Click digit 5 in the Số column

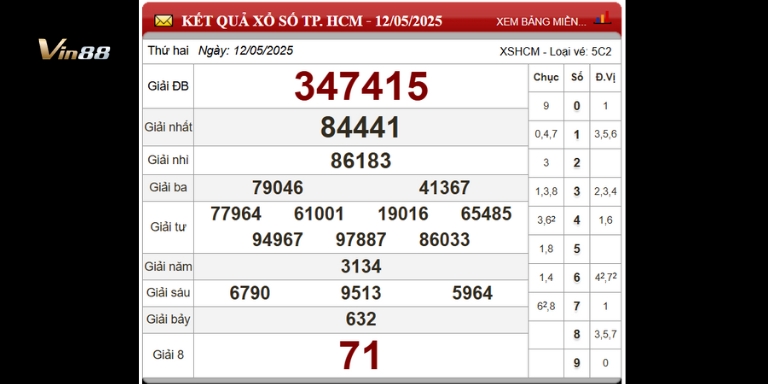click(x=577, y=249)
